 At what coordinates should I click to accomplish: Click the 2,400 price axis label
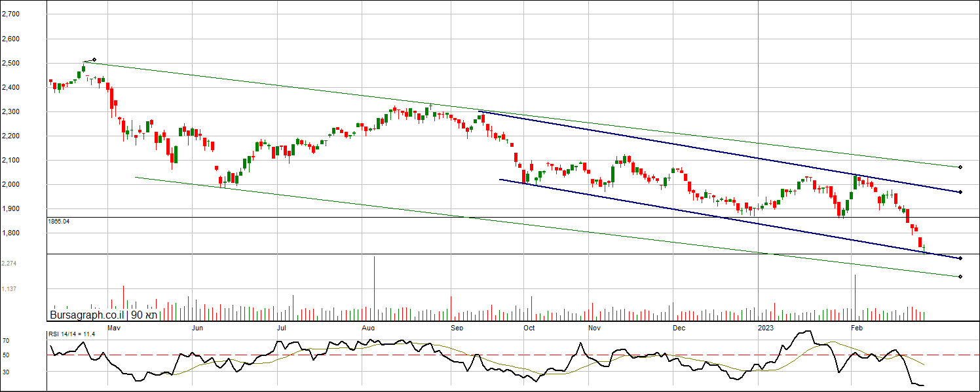(x=10, y=87)
